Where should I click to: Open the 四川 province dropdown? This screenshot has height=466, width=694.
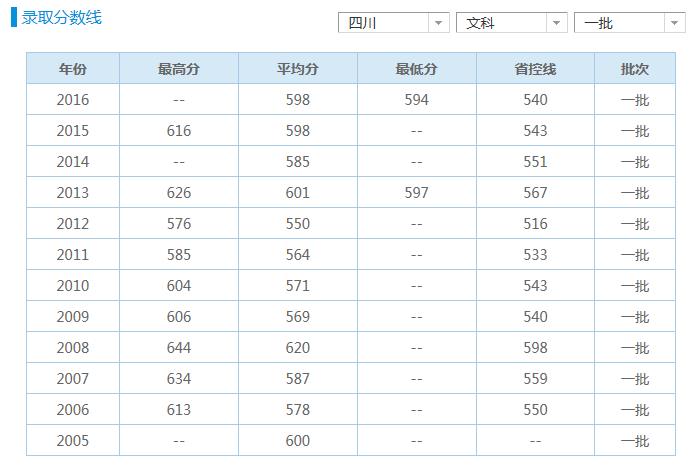pyautogui.click(x=394, y=23)
